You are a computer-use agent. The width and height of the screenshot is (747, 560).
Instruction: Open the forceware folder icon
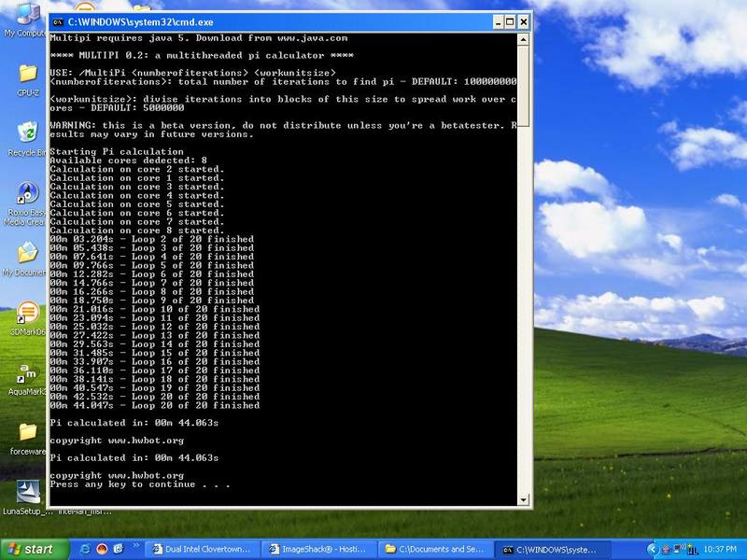pyautogui.click(x=28, y=438)
